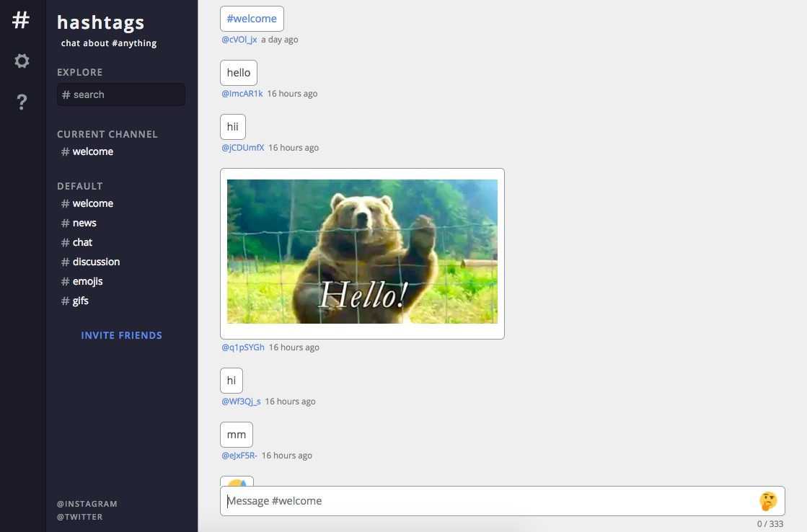Open help via the question mark icon

click(x=22, y=102)
